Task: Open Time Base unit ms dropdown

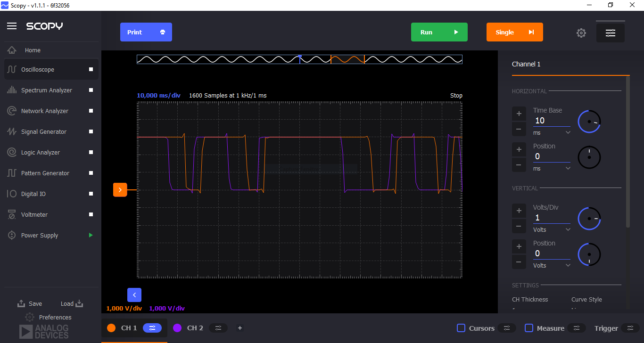Action: [x=552, y=133]
